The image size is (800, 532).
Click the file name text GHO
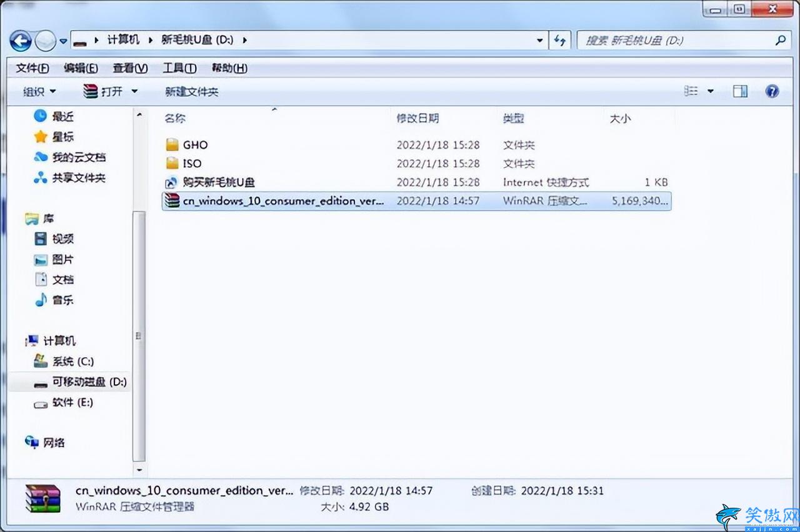pos(195,145)
